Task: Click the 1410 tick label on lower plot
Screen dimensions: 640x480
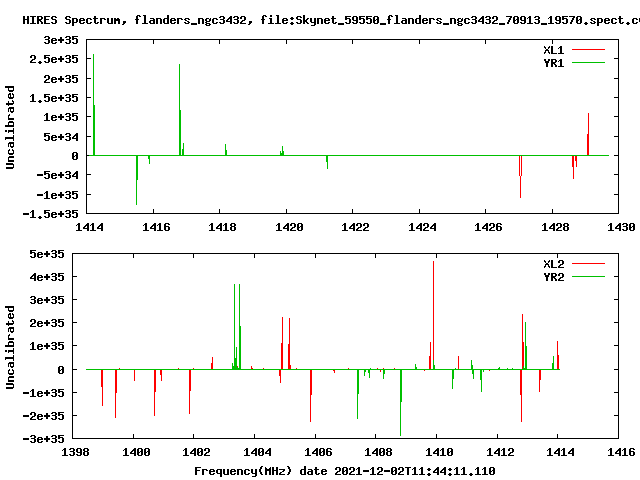Action: 439,452
